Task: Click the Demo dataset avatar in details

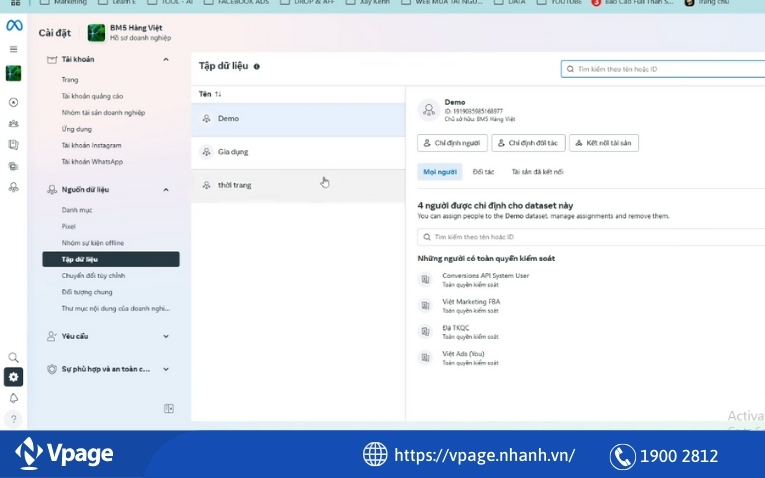Action: [x=429, y=110]
